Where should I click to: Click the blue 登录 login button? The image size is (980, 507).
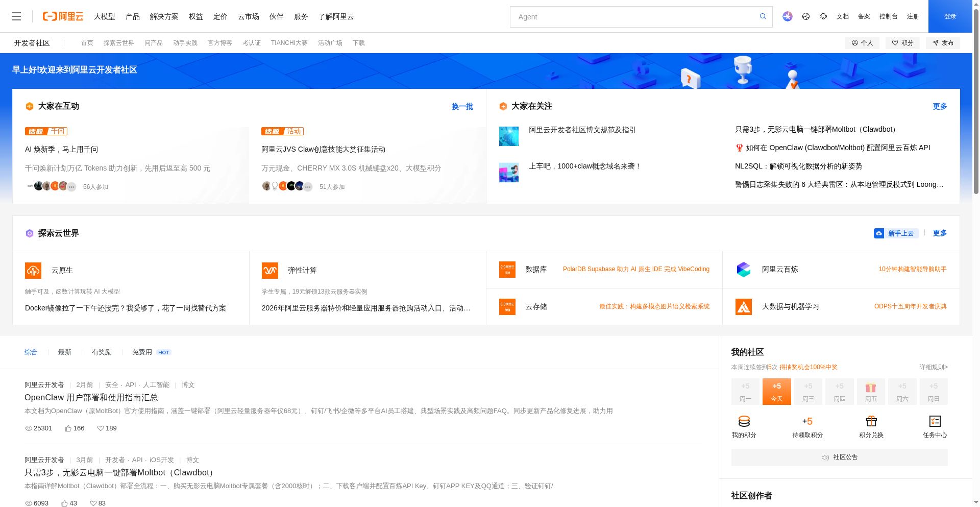tap(950, 16)
